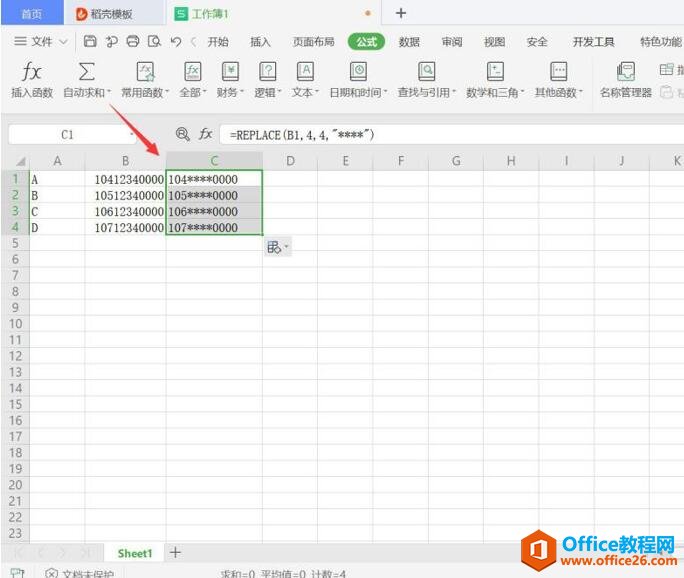Click the Save icon in quick toolbar
The width and height of the screenshot is (684, 578).
(x=90, y=41)
